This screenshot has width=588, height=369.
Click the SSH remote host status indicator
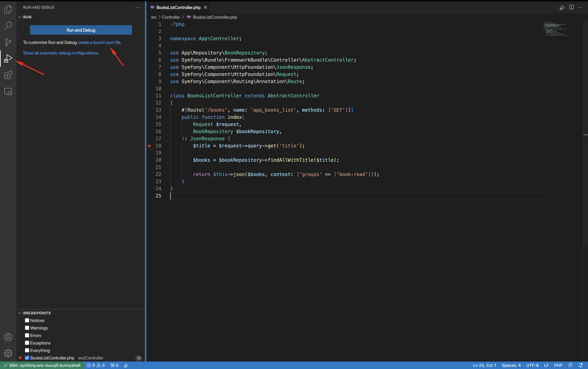pyautogui.click(x=42, y=365)
